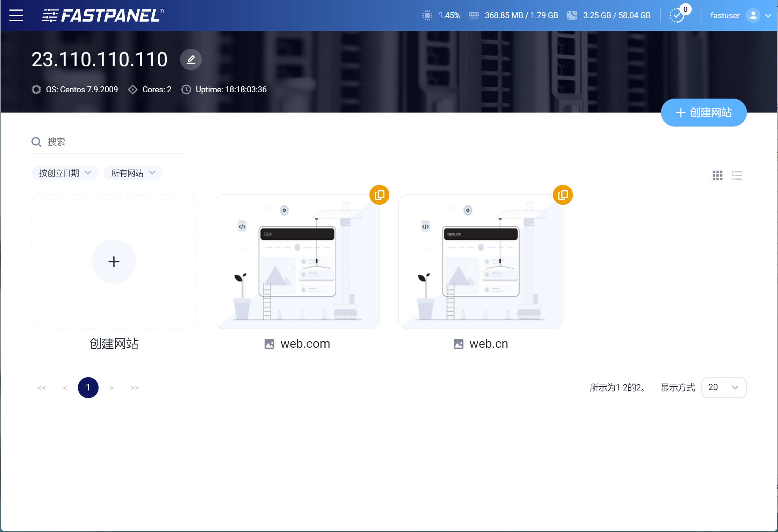Click the fastuser avatar icon
The height and width of the screenshot is (532, 778).
pyautogui.click(x=753, y=15)
